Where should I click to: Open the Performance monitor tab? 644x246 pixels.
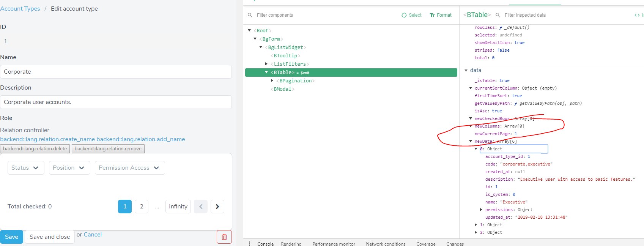pyautogui.click(x=334, y=244)
